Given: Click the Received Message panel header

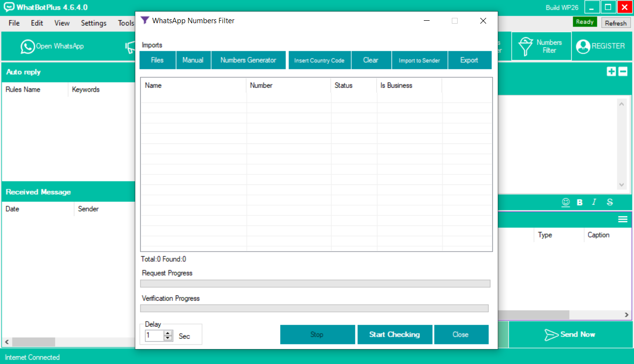Looking at the screenshot, I should 69,192.
